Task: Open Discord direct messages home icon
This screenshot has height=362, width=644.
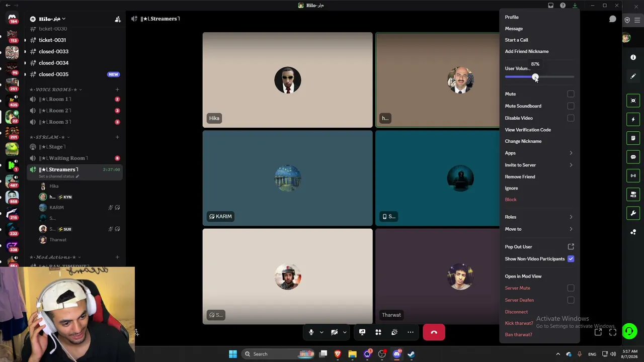Action: click(x=12, y=18)
